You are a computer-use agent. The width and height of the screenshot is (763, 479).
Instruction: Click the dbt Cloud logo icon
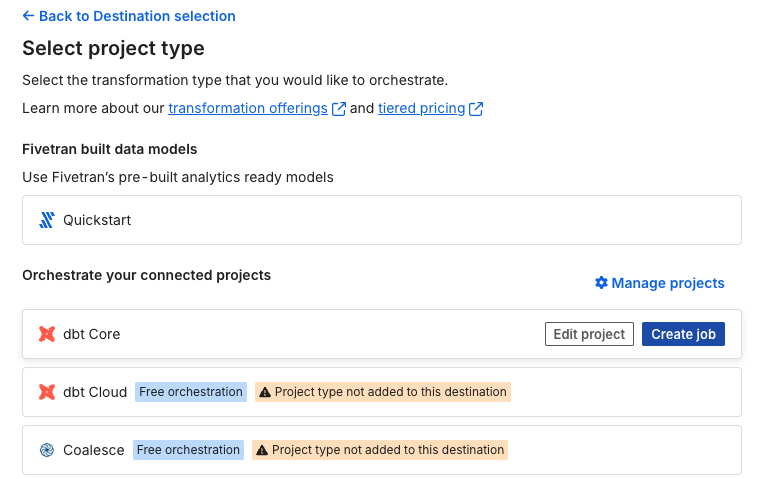click(46, 392)
